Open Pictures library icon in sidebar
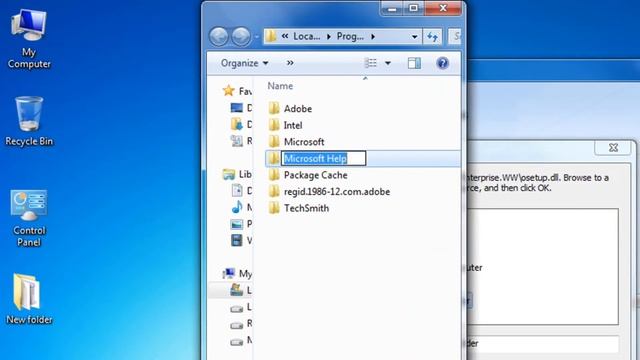The height and width of the screenshot is (360, 640). click(237, 224)
